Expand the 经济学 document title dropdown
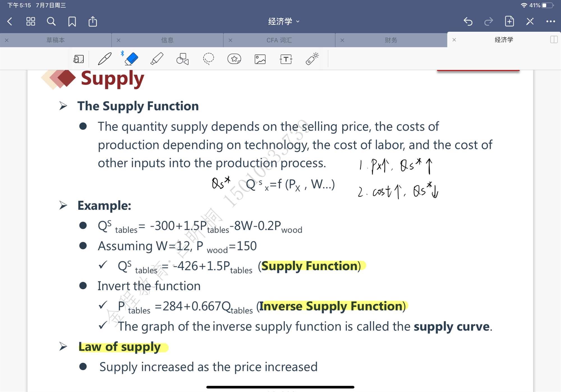This screenshot has width=561, height=392. pyautogui.click(x=284, y=21)
